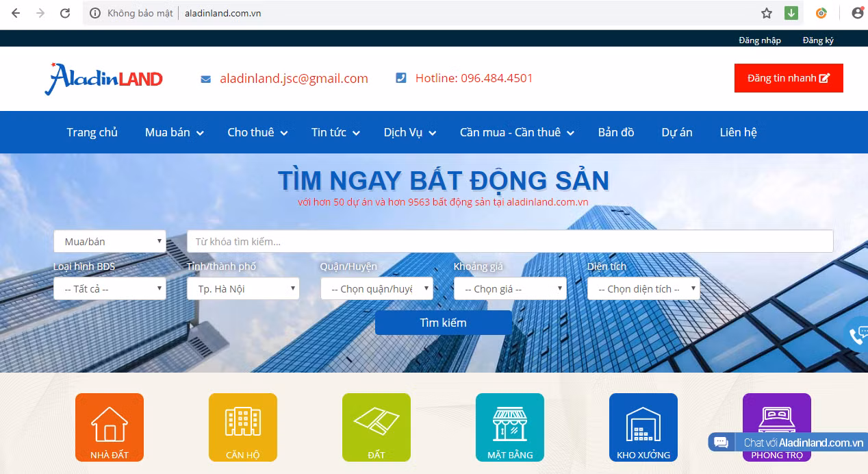Open the green download extension icon

coord(791,13)
